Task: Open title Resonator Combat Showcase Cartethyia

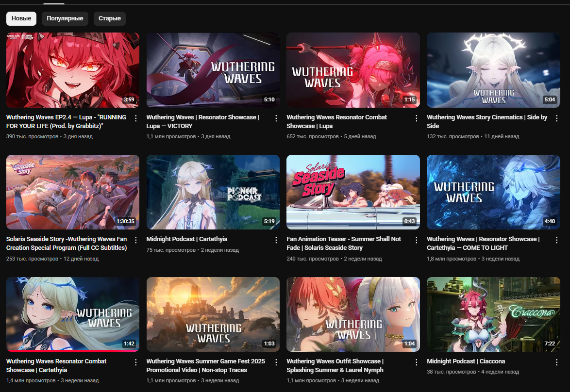Action: pos(56,365)
